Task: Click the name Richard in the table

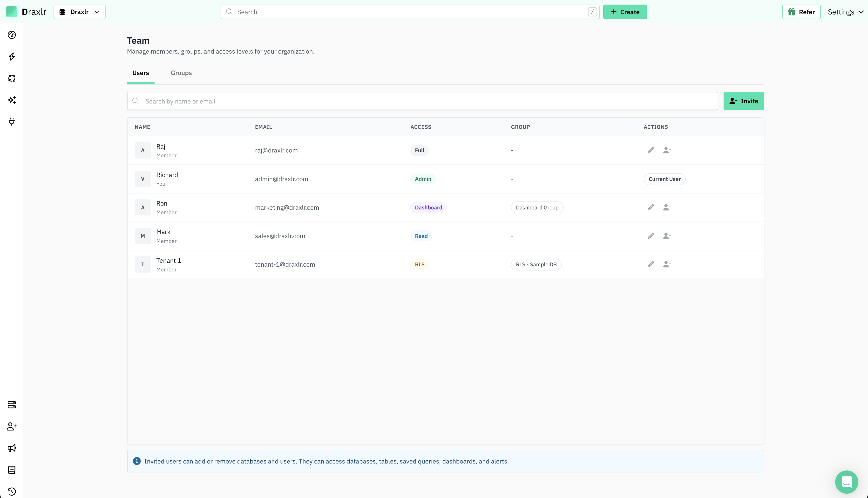Action: [x=167, y=175]
